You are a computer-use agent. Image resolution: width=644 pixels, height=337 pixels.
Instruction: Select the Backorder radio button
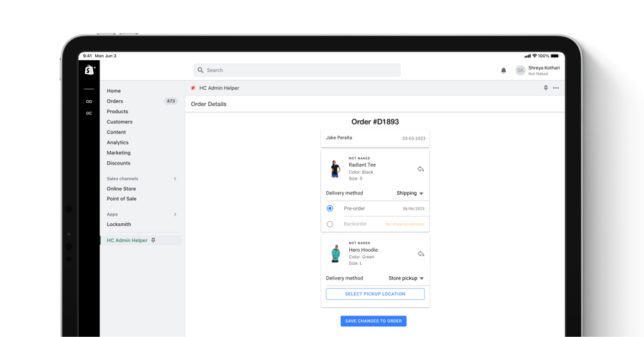[330, 224]
